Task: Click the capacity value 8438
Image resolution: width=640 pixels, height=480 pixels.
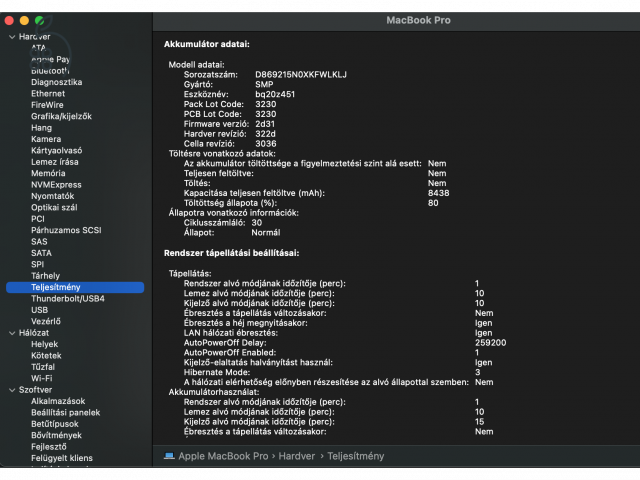Action: point(438,193)
